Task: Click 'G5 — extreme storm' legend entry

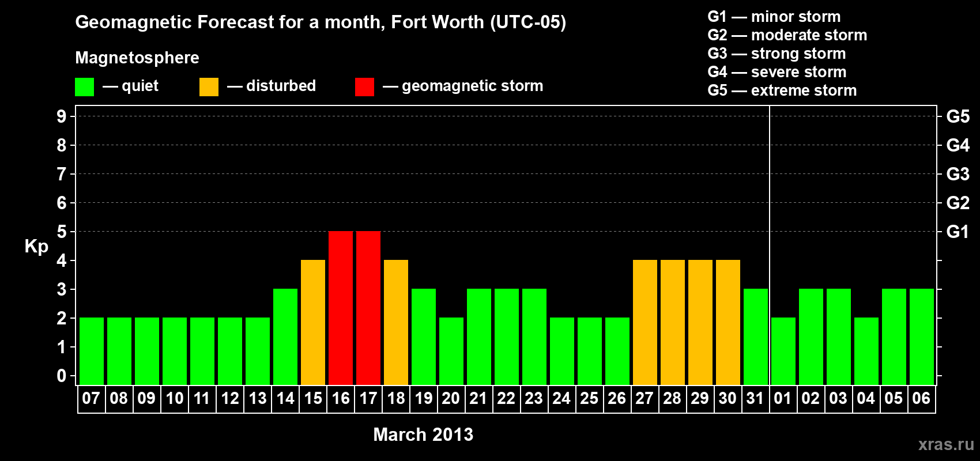Action: (782, 90)
